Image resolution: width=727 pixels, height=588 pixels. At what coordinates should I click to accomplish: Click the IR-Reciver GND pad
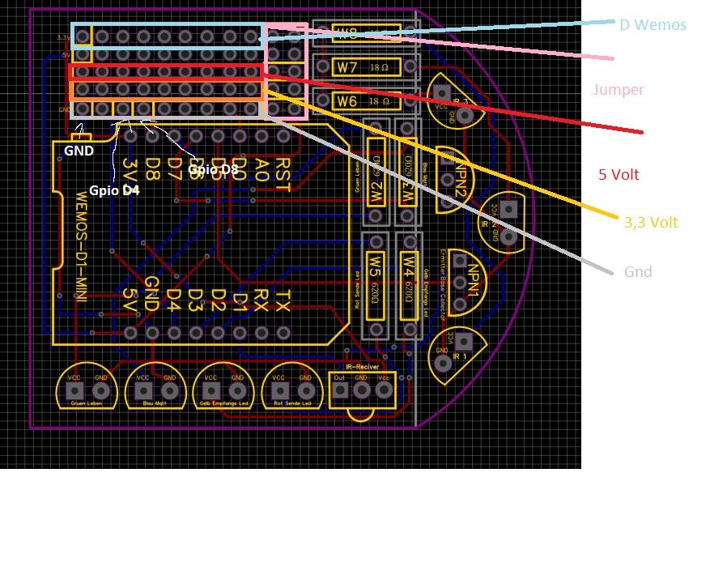(362, 390)
